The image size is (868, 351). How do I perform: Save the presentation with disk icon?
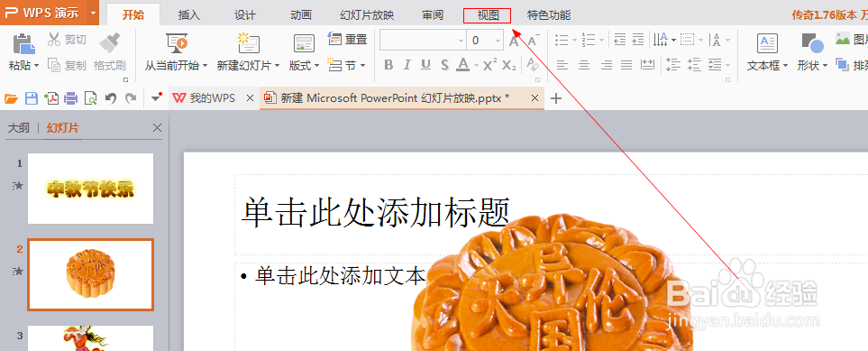32,98
